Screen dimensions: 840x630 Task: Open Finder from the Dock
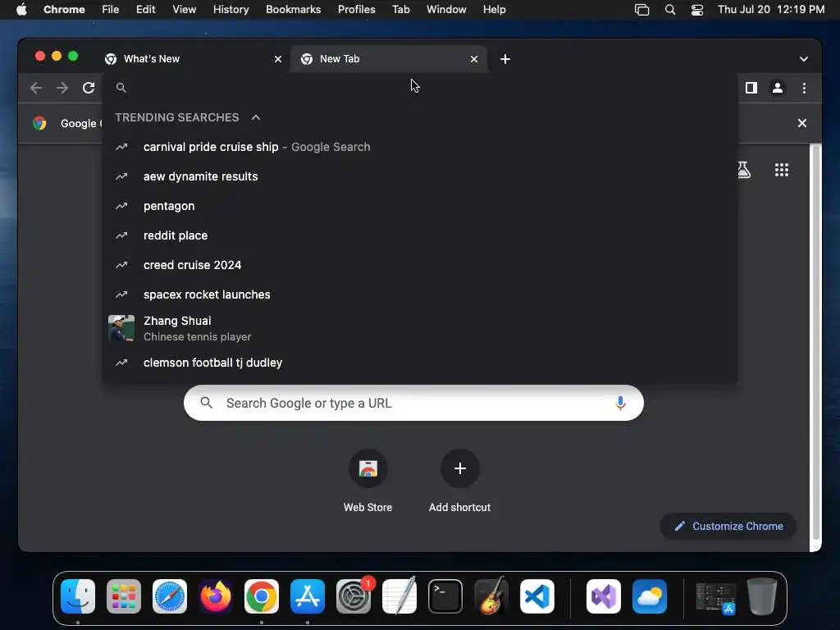pyautogui.click(x=78, y=596)
